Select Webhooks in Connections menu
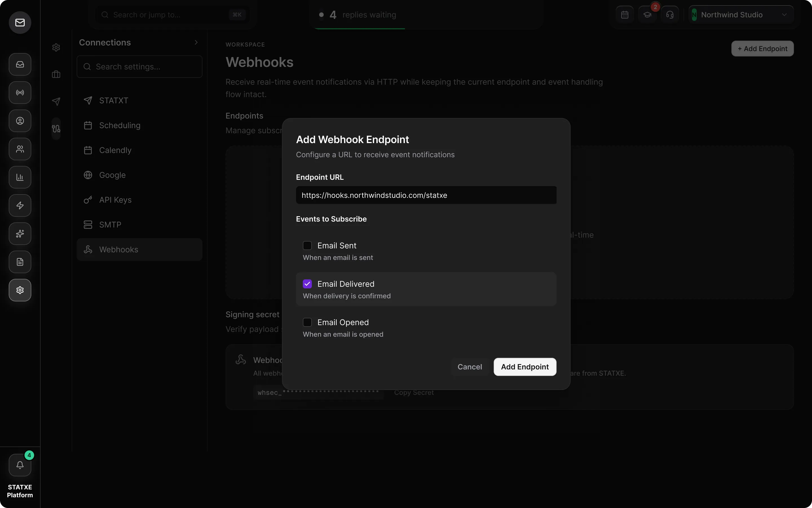Screen dimensions: 812x508 pyautogui.click(x=140, y=250)
